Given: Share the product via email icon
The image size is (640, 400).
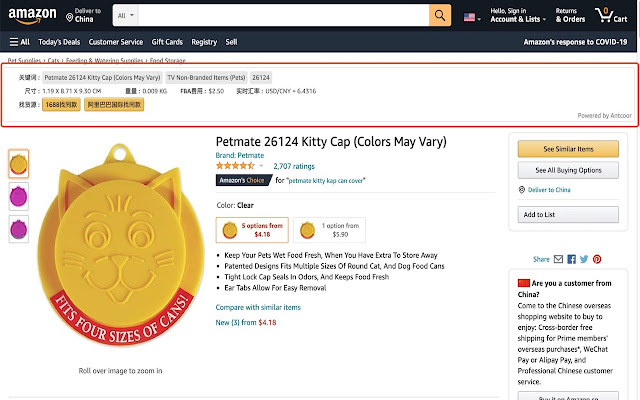Looking at the screenshot, I should (559, 259).
